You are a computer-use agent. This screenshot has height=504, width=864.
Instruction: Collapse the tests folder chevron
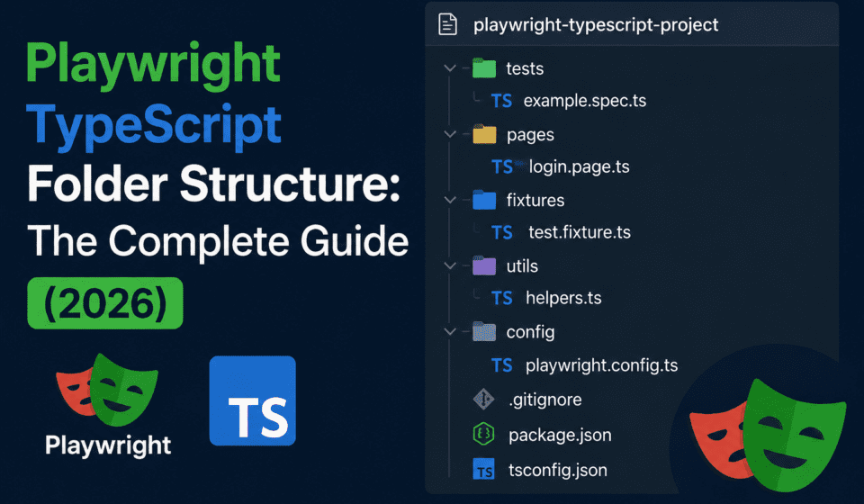click(450, 68)
